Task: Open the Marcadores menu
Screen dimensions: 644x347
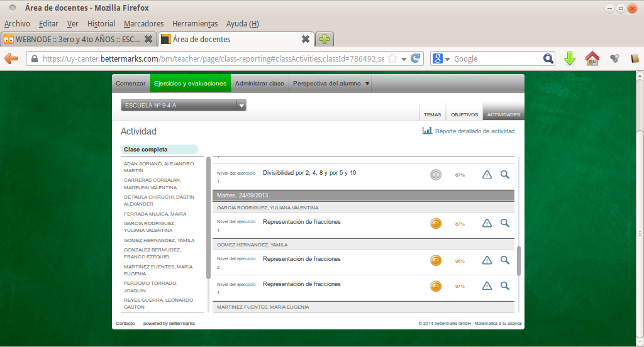Action: 143,24
